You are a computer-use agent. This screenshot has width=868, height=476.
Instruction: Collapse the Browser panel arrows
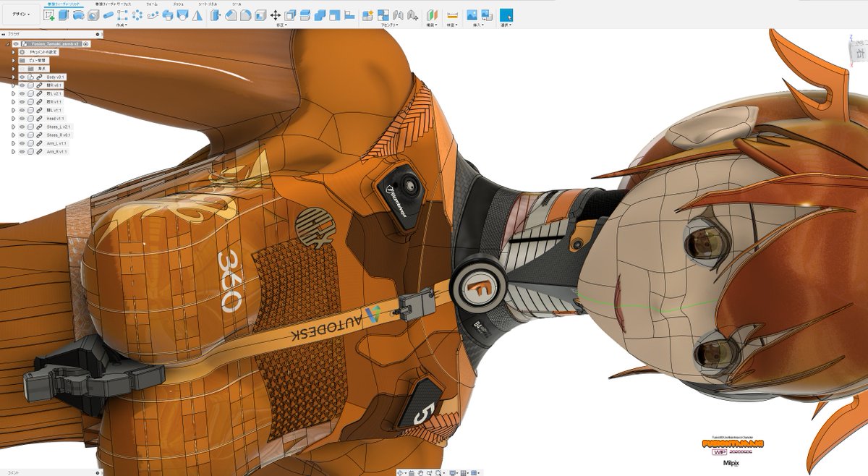pos(4,34)
